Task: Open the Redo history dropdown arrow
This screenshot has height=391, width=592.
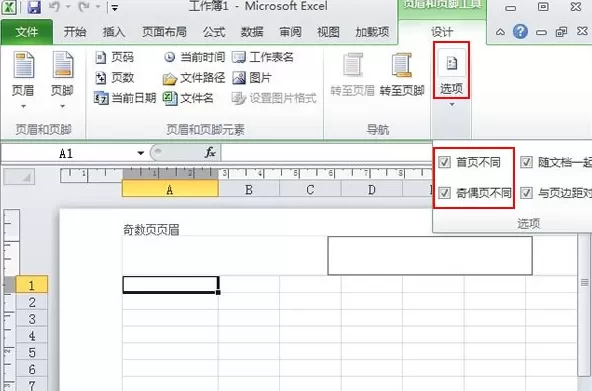Action: tap(98, 7)
